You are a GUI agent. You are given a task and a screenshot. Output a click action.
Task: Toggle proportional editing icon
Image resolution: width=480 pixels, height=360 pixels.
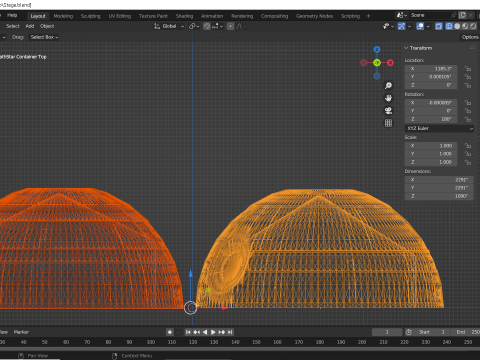(x=230, y=26)
